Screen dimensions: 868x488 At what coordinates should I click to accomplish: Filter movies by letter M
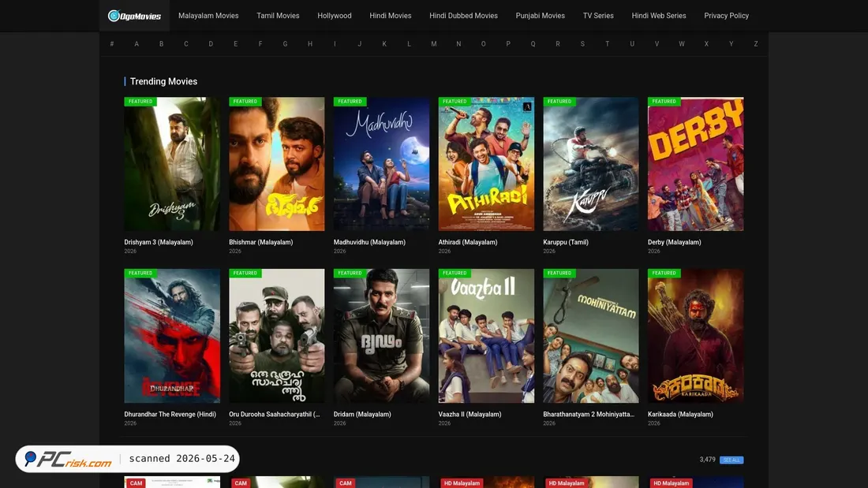(x=434, y=43)
